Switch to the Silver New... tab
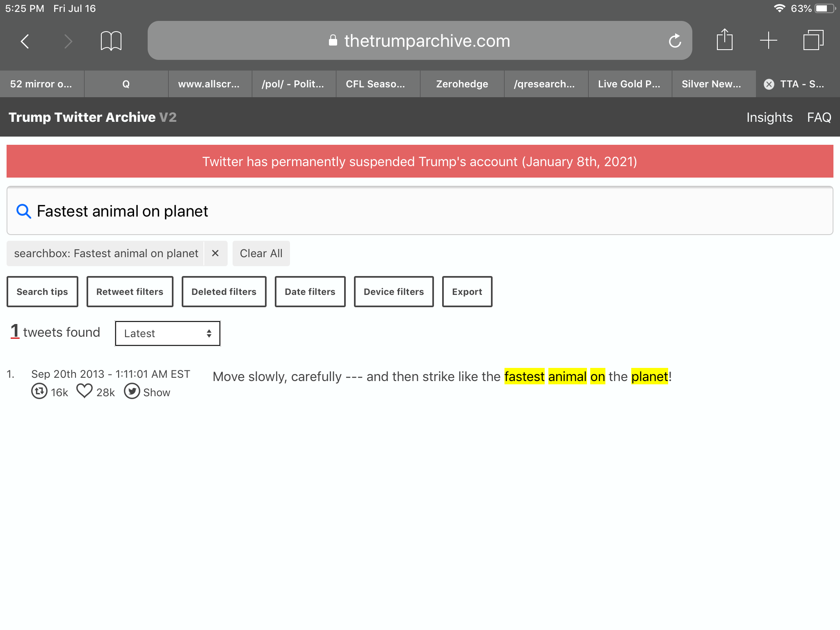 click(714, 84)
